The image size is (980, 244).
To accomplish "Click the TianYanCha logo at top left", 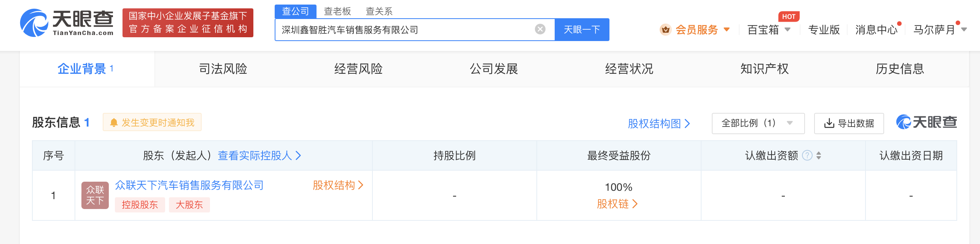I will [x=67, y=23].
